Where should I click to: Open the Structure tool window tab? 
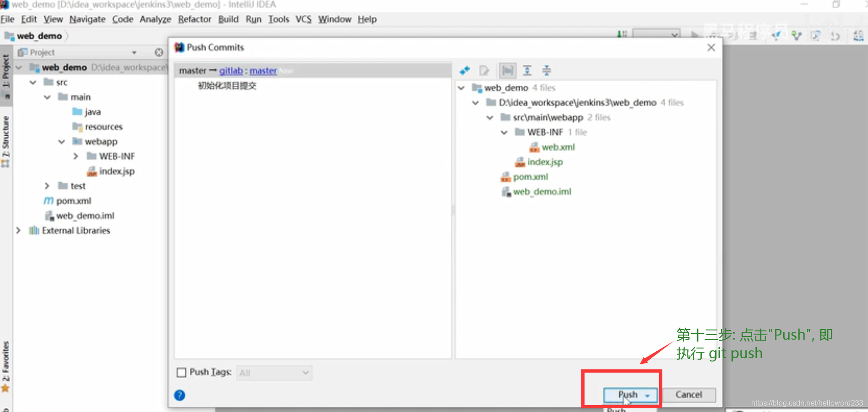[x=6, y=141]
